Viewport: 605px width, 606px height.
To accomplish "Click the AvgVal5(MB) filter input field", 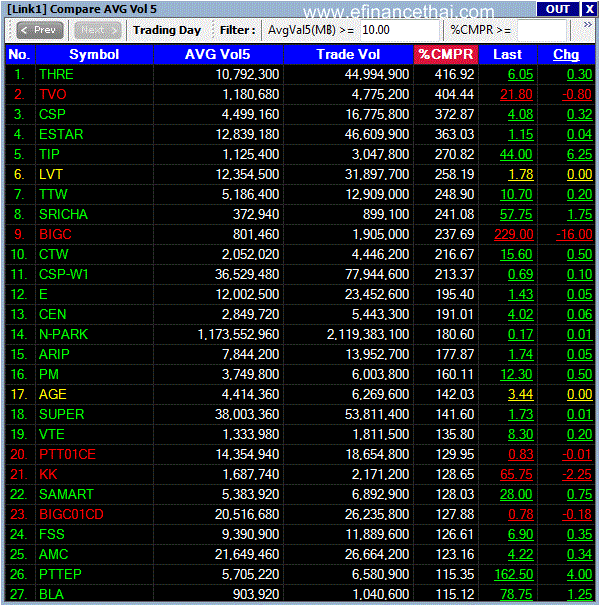I will [x=400, y=30].
